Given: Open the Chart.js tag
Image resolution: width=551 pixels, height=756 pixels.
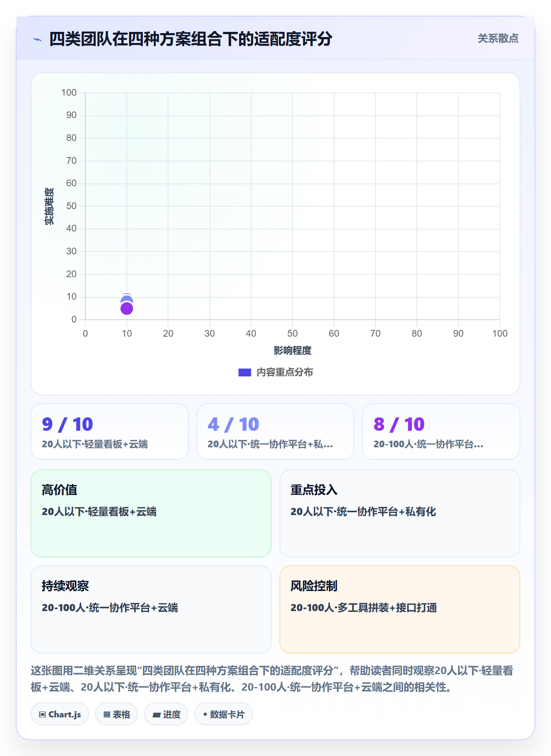Looking at the screenshot, I should point(60,714).
